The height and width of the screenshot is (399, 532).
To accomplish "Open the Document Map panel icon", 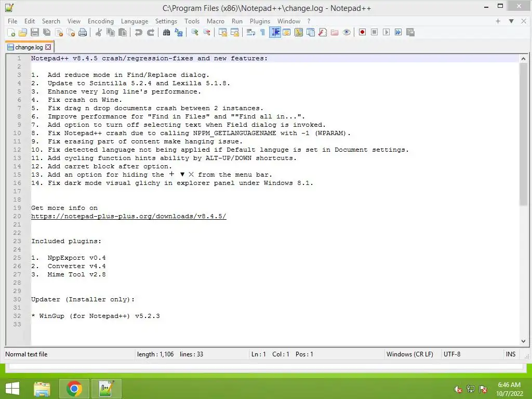I will coord(299,32).
